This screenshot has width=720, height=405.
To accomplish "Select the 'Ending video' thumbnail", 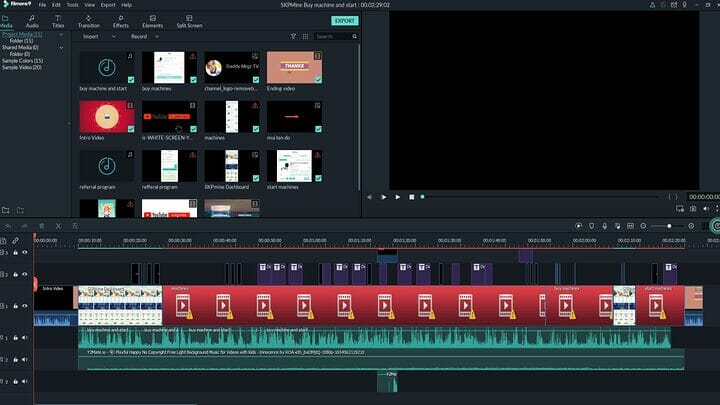I will 294,68.
